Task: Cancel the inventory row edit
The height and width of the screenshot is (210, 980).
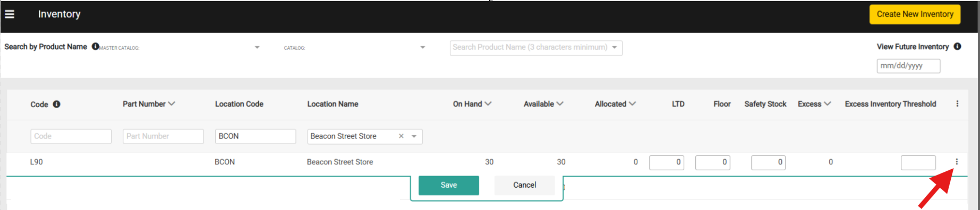Action: (x=524, y=185)
